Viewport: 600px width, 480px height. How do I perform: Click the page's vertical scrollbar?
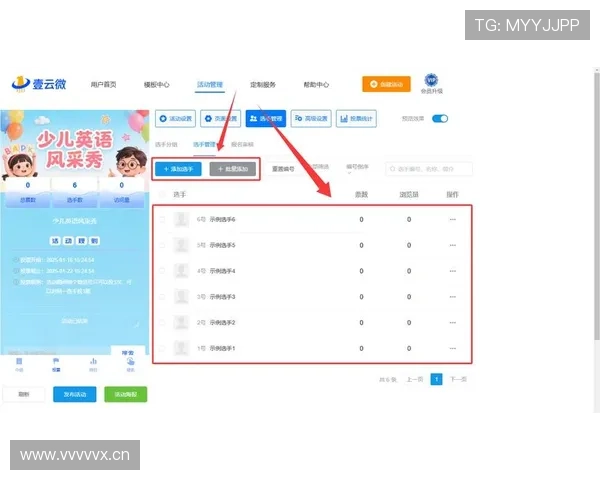[x=597, y=206]
